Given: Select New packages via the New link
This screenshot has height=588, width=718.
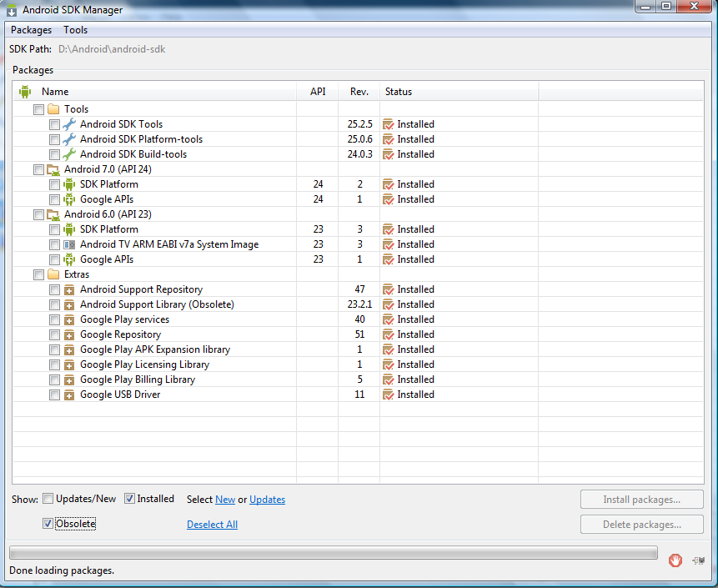Looking at the screenshot, I should tap(224, 498).
